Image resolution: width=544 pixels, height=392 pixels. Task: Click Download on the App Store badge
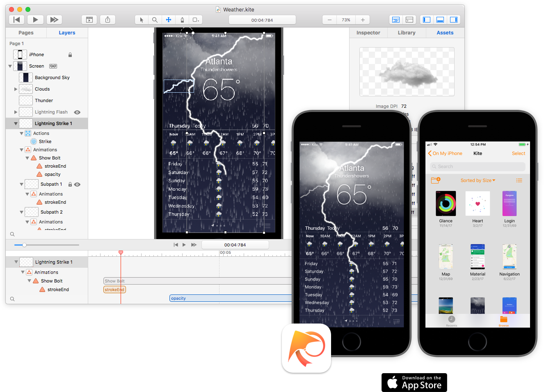coord(414,383)
